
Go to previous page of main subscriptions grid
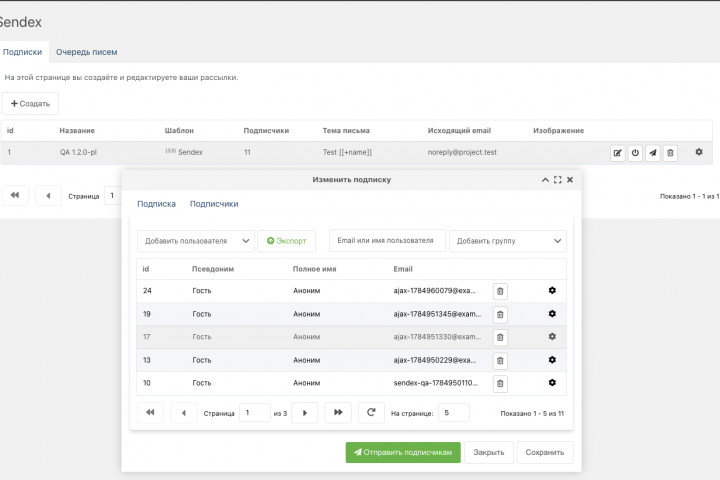click(48, 196)
